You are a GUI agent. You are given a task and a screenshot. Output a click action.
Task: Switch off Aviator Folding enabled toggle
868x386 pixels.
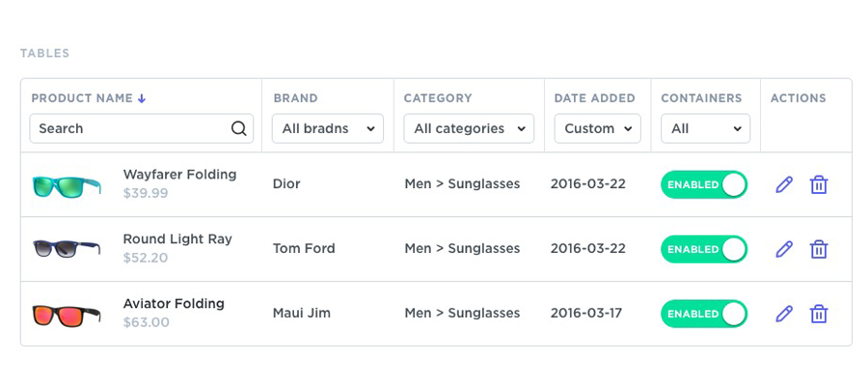tap(704, 314)
